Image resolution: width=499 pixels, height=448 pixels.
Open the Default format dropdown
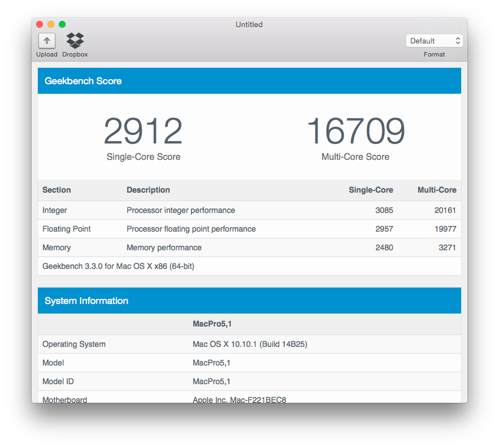tap(435, 41)
